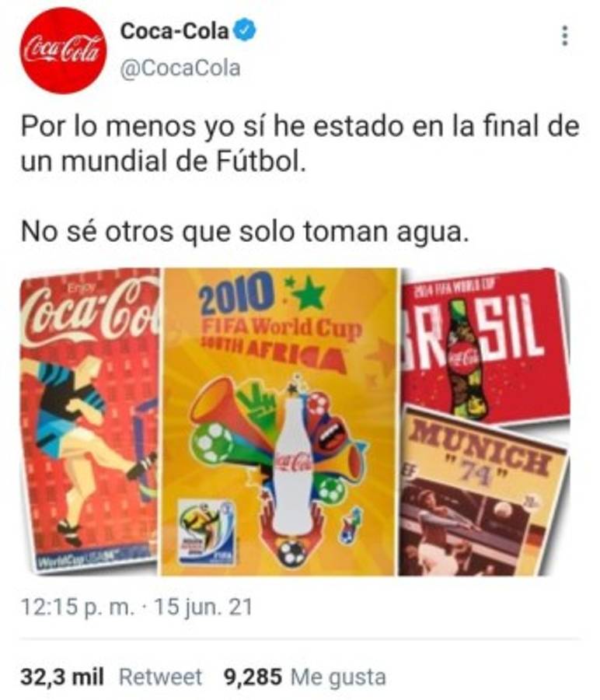Click the blue verified badge
The height and width of the screenshot is (700, 600).
click(245, 31)
